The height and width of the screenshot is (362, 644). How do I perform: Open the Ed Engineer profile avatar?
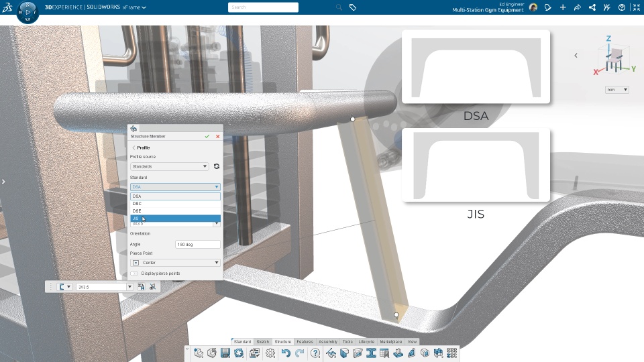533,7
